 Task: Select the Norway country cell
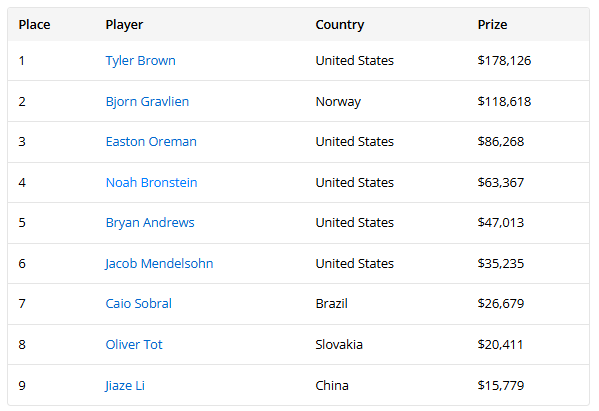pos(338,102)
